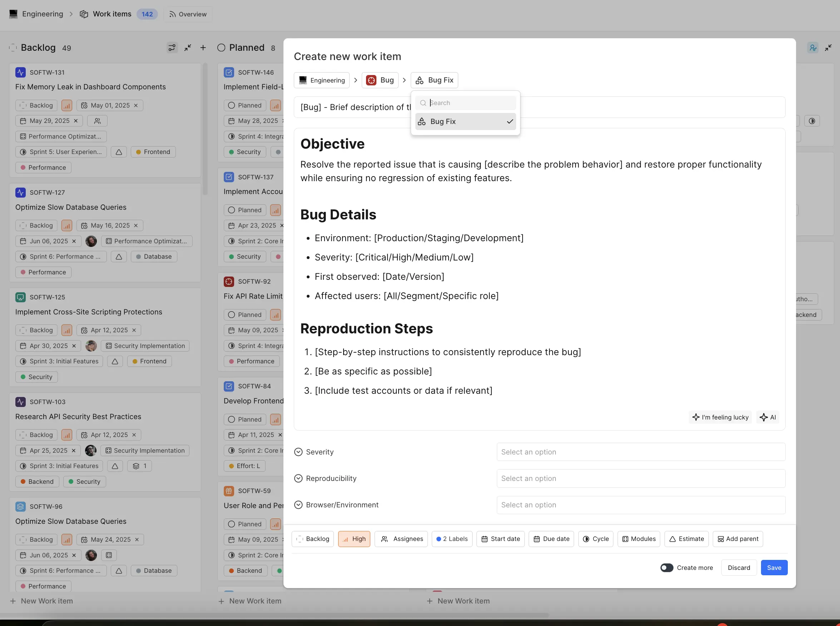The width and height of the screenshot is (840, 626).
Task: Choose a Cycle for the work item
Action: click(x=596, y=539)
